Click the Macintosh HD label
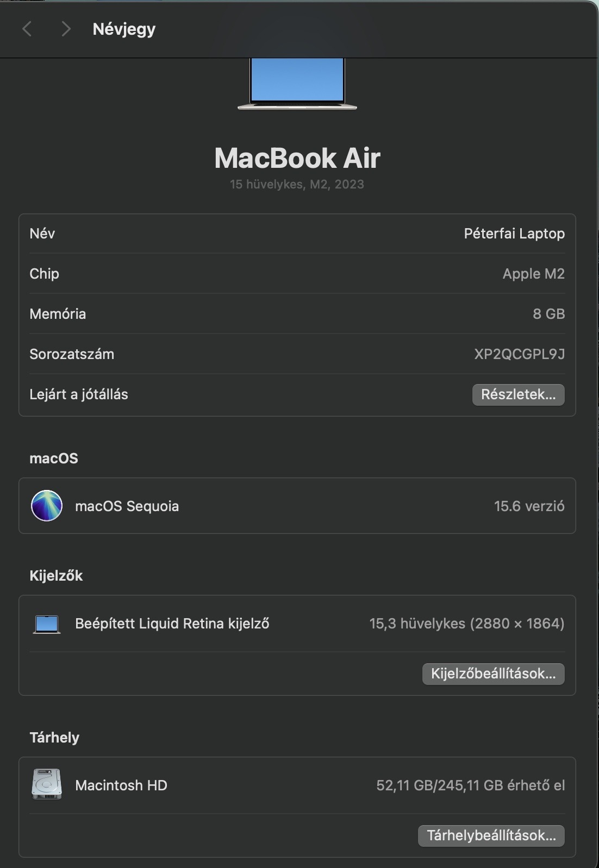599x868 pixels. click(121, 785)
